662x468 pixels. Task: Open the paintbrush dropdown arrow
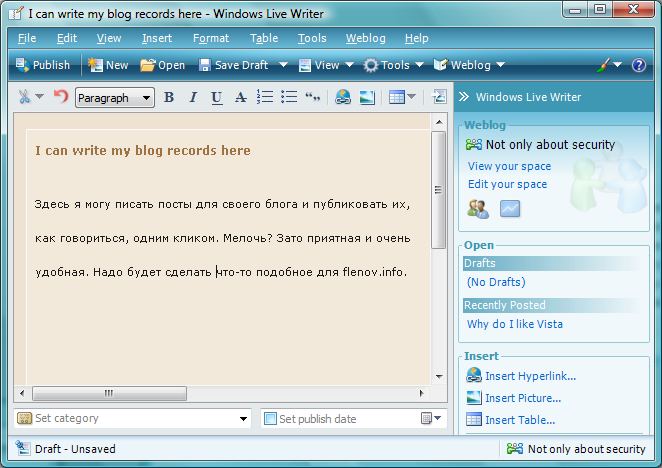(617, 65)
